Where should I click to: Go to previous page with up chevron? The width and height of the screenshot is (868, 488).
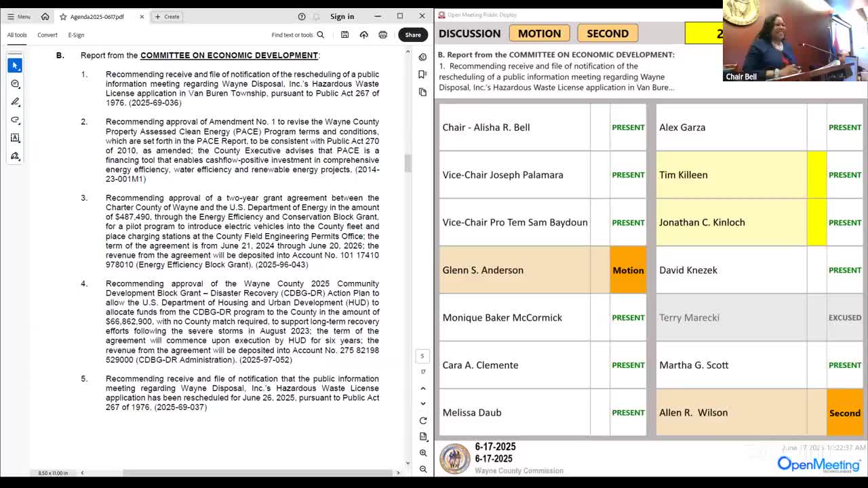tap(422, 388)
